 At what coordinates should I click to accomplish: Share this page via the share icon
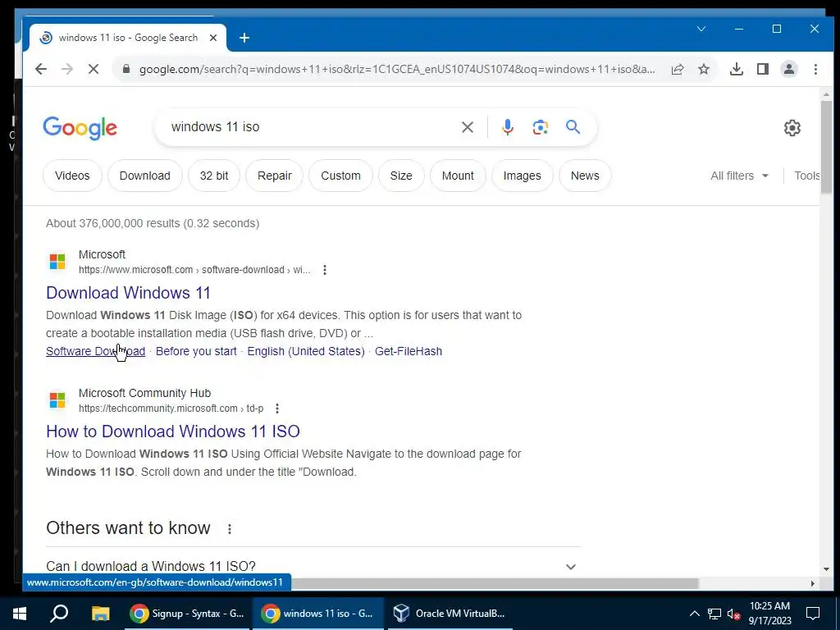click(x=678, y=69)
